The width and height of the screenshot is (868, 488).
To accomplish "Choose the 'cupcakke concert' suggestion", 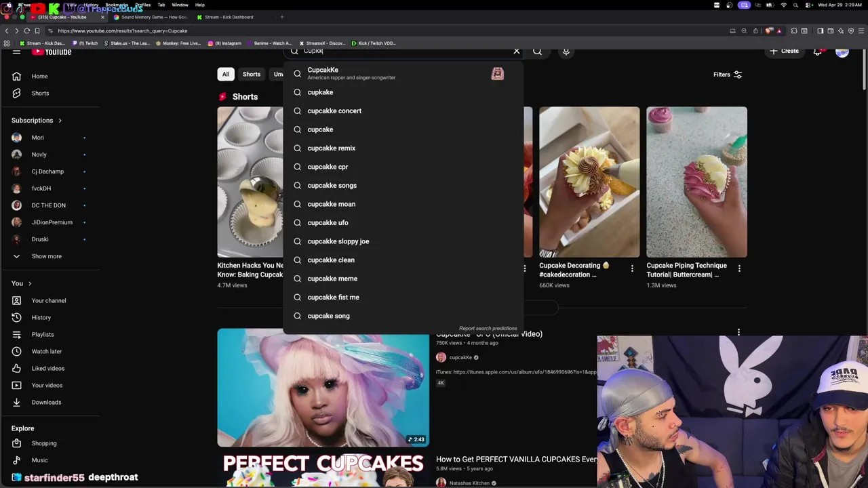I will 403,111.
